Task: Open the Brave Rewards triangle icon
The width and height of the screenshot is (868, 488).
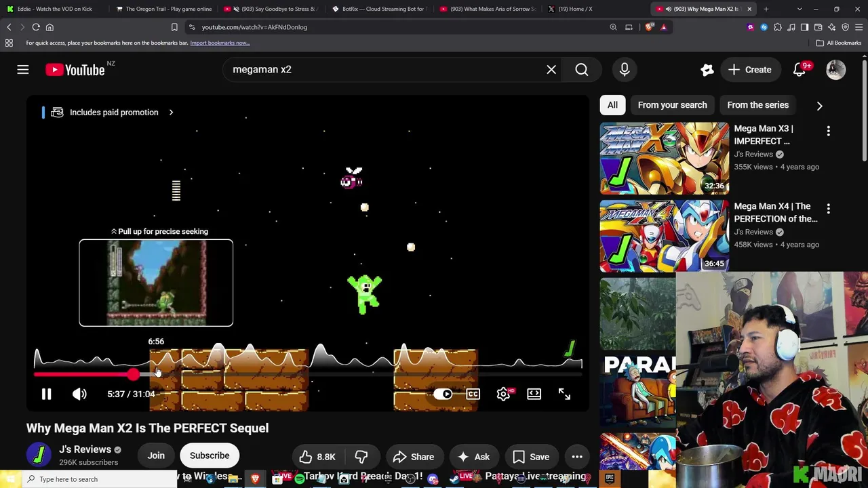Action: (x=663, y=27)
